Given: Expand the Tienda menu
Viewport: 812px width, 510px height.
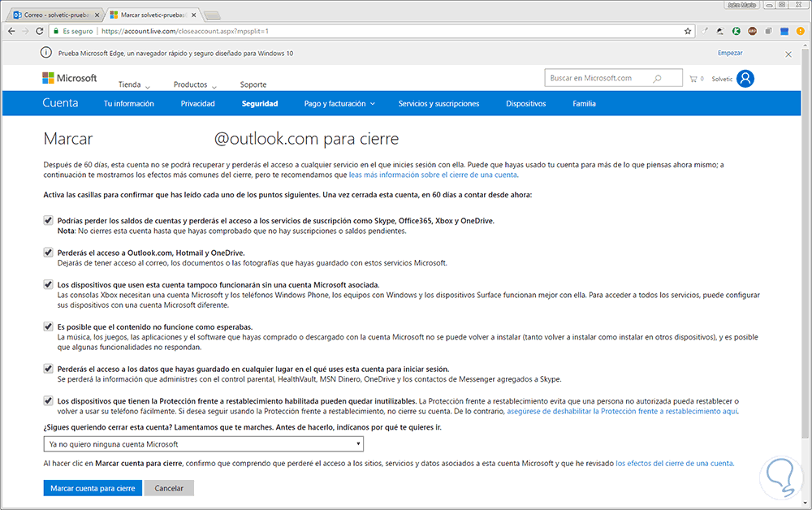Looking at the screenshot, I should click(x=134, y=84).
